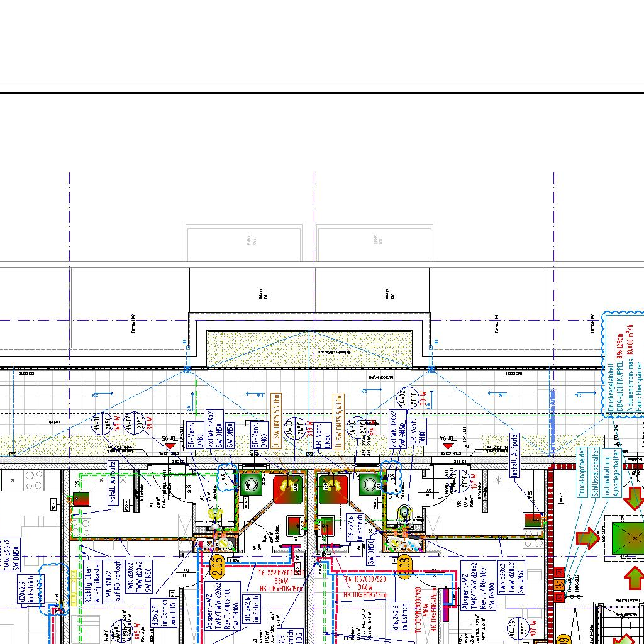Select the red triangle at TOP 94
The image size is (644, 644).
point(448,446)
